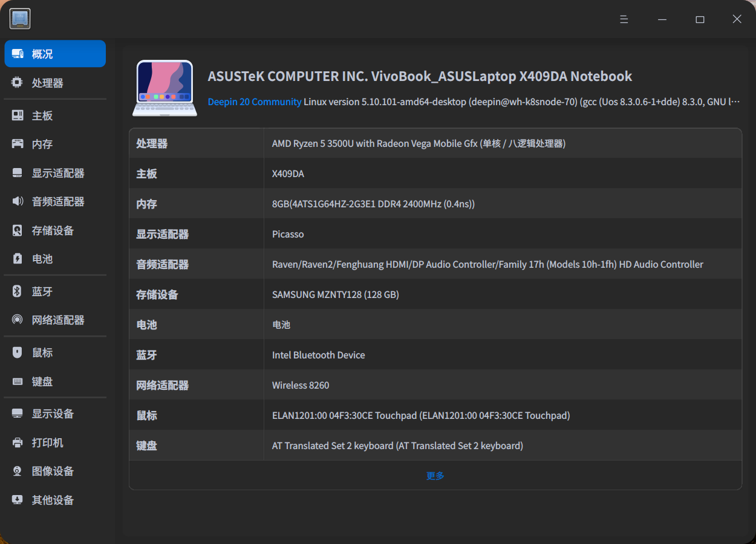Select the 主板 (Motherboard) category

point(42,115)
